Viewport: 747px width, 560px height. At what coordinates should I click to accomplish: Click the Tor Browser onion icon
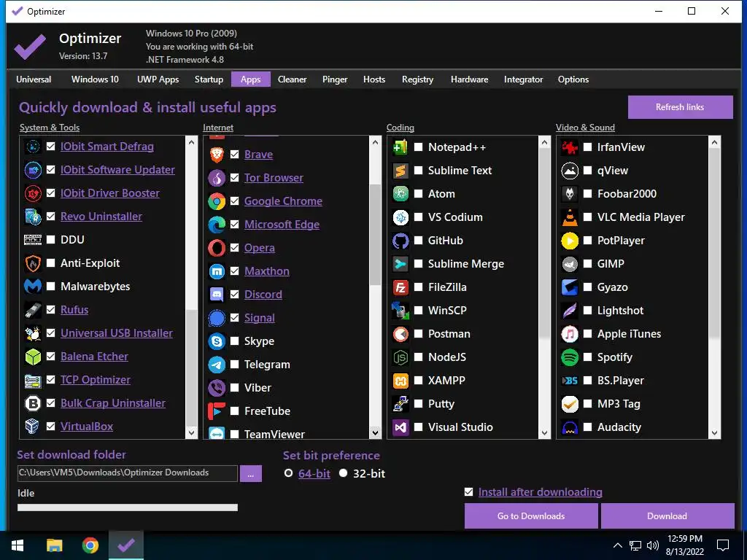coord(217,178)
